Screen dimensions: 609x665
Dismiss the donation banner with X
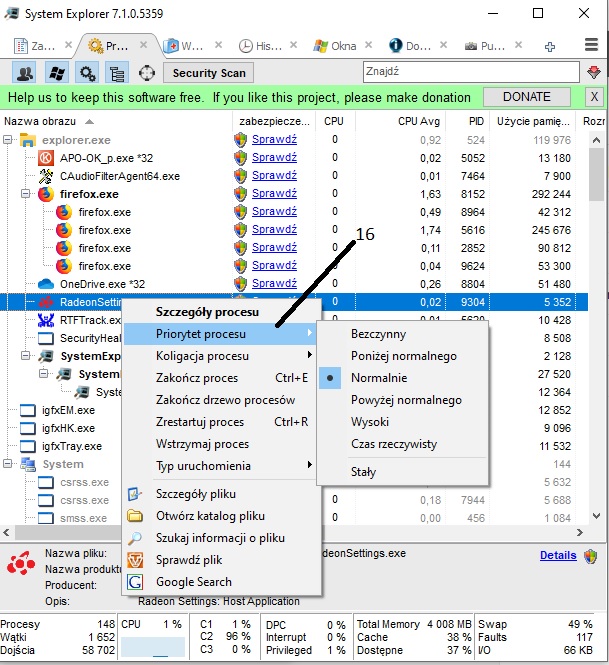point(594,97)
